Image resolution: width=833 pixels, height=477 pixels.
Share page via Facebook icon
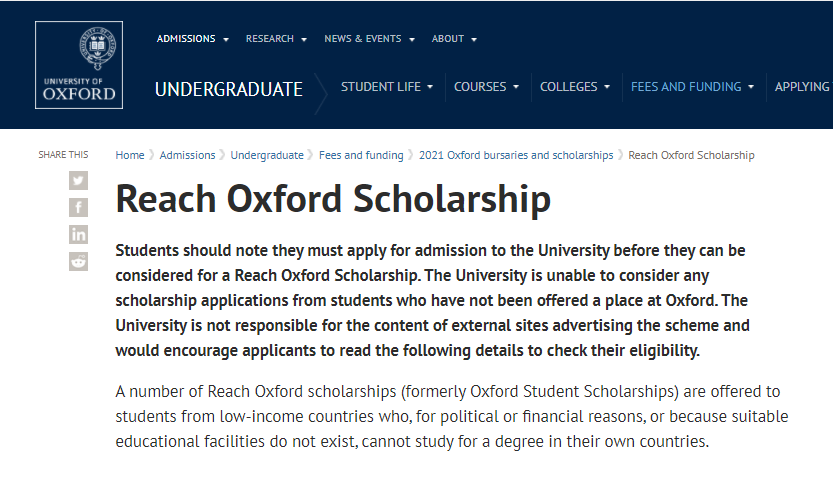[x=78, y=207]
